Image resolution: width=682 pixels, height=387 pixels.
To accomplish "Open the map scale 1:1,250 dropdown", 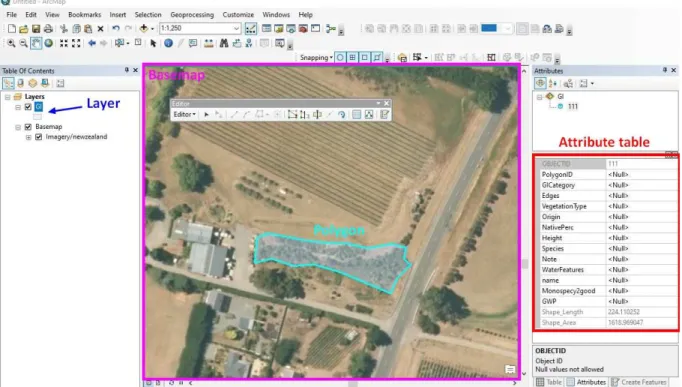I will click(236, 29).
